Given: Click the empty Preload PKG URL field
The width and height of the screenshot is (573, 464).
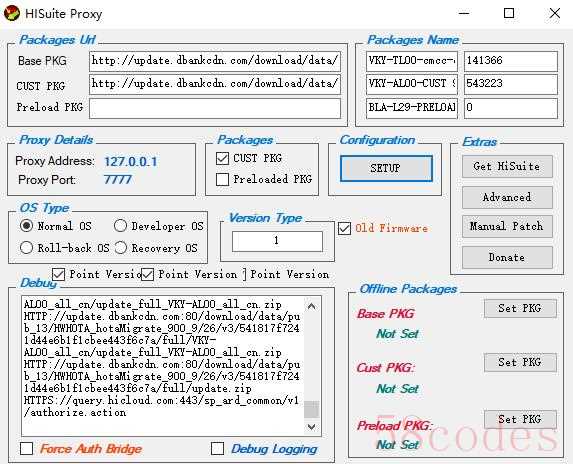Looking at the screenshot, I should point(215,109).
